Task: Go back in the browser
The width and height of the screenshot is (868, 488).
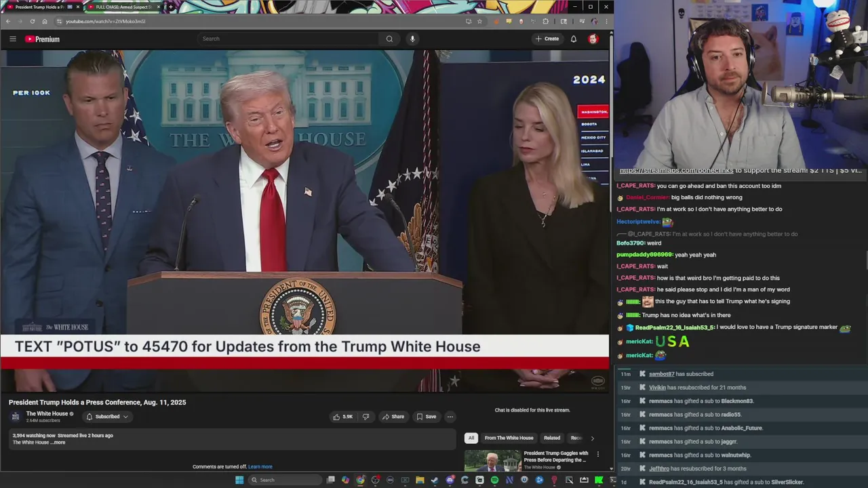Action: pyautogui.click(x=8, y=21)
